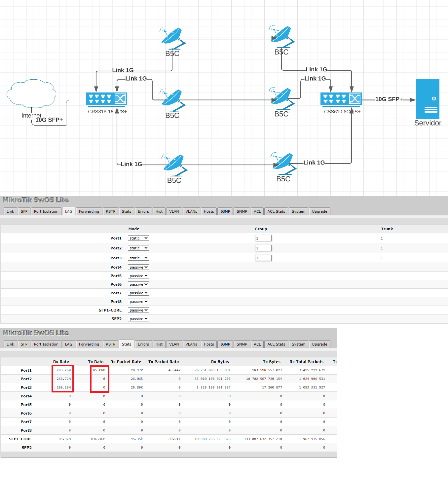Switch to Port Isolation tab in upper SwOS panel
This screenshot has width=448, height=477.
click(x=46, y=211)
